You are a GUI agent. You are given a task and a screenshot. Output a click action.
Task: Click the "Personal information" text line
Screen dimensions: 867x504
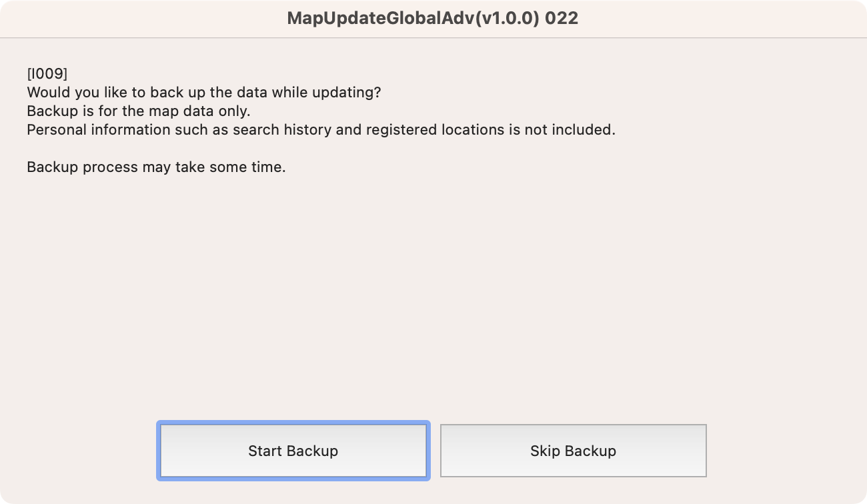320,129
